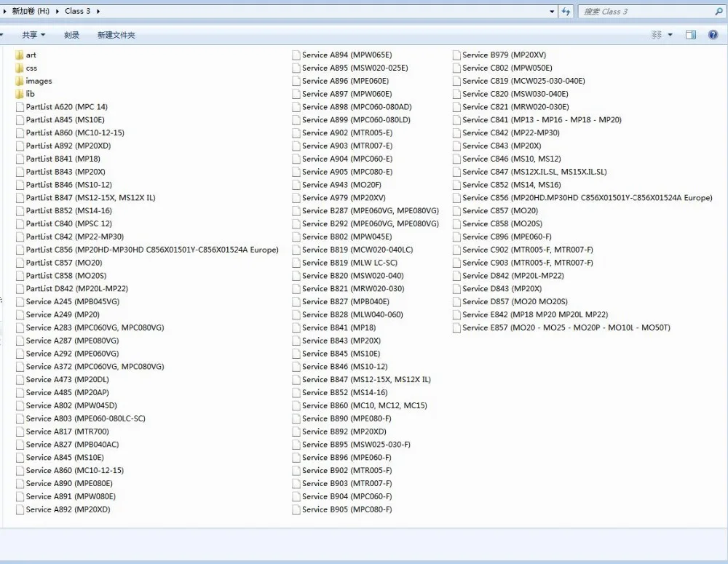This screenshot has width=728, height=564.
Task: Select Service A803 (MPE060-080LC-SC) file
Action: [85, 418]
